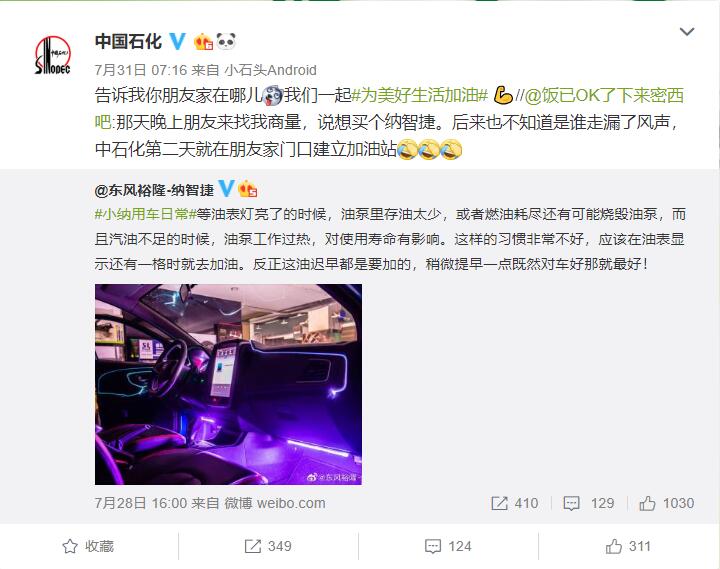This screenshot has width=720, height=569.
Task: Click the repost button showing 349
Action: click(268, 546)
